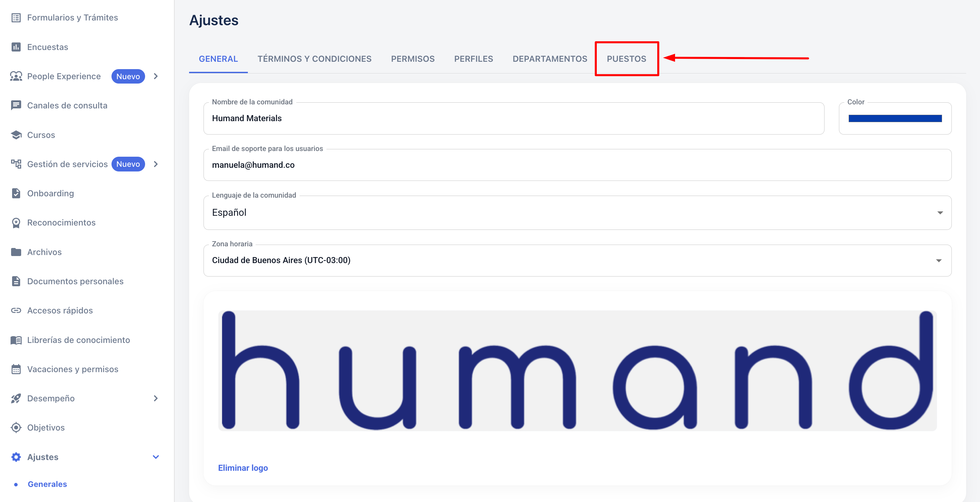Open Vacaciones y permisos section
Viewport: 980px width, 502px height.
click(73, 369)
